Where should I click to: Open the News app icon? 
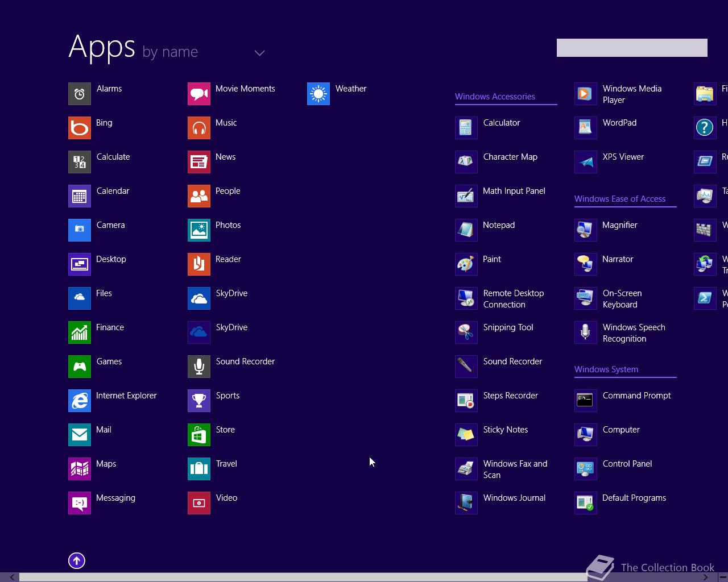[199, 162]
